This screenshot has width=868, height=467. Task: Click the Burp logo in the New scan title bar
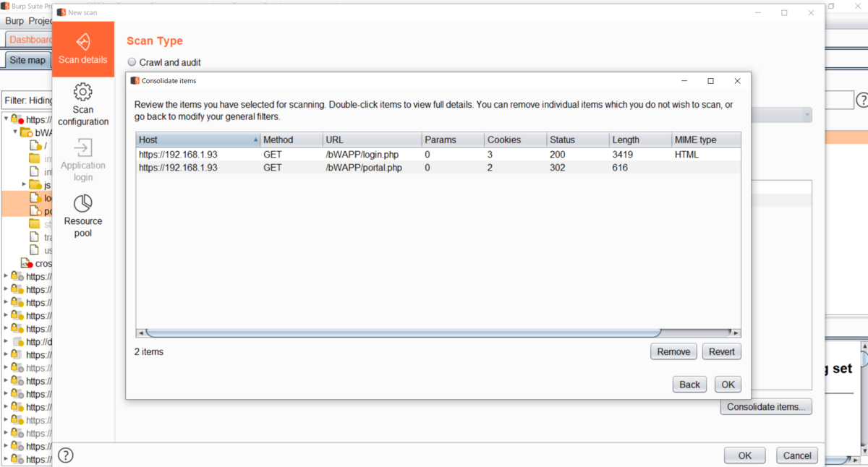pos(61,12)
